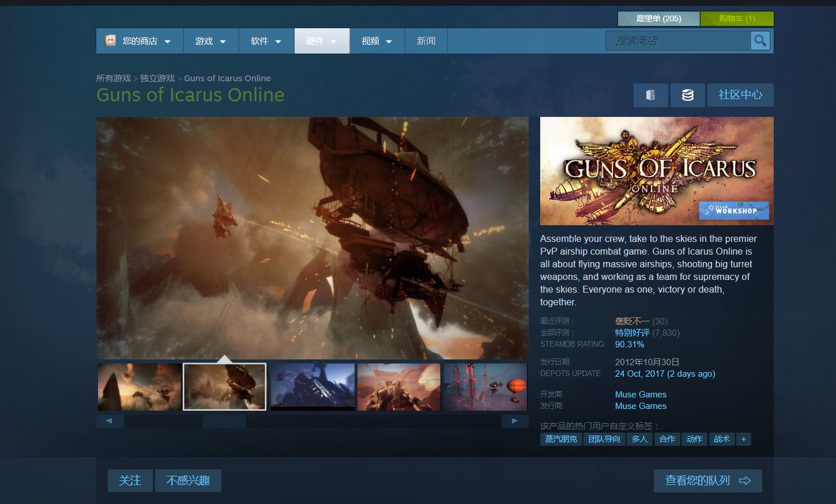Image resolution: width=836 pixels, height=504 pixels.
Task: Select the blue night-sky screenshot thumbnail
Action: point(312,386)
